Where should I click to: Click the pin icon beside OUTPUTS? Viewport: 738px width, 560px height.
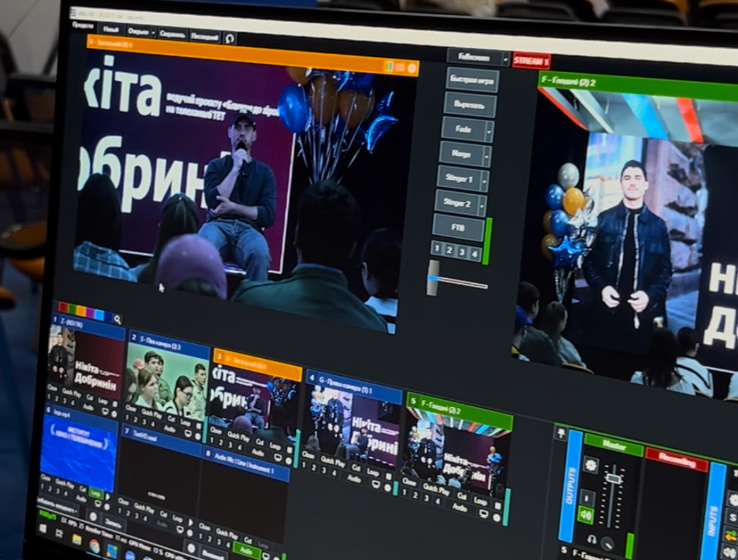(x=561, y=432)
